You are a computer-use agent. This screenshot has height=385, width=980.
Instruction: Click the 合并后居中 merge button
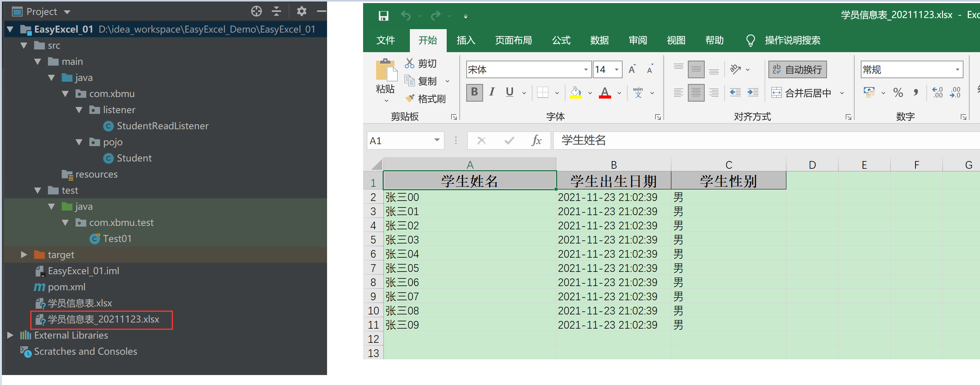click(x=801, y=92)
